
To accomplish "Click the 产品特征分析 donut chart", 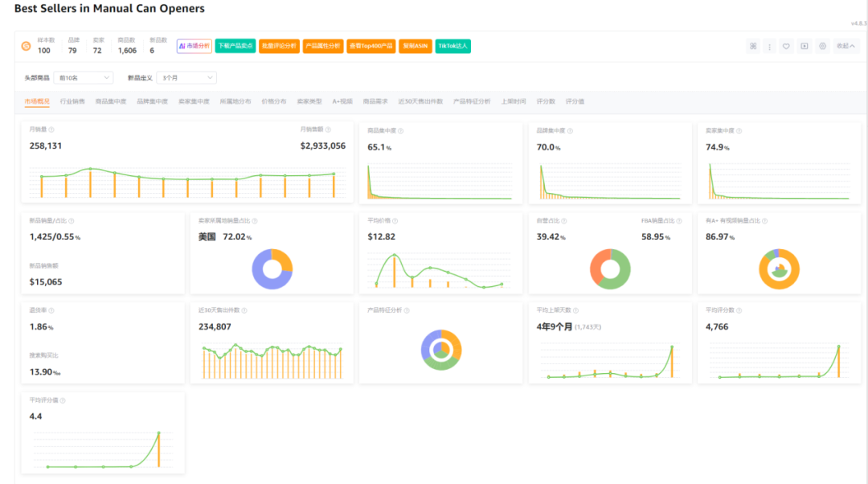I will tap(441, 350).
